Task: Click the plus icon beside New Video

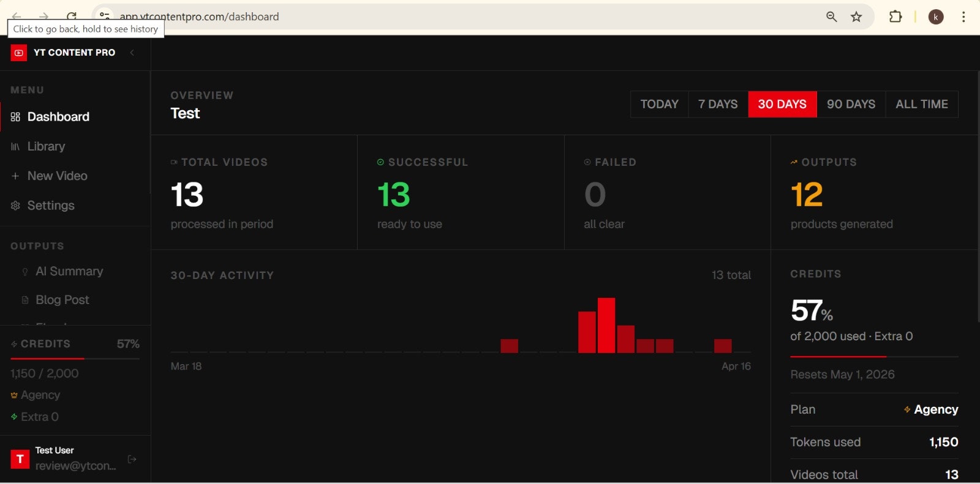Action: coord(15,176)
